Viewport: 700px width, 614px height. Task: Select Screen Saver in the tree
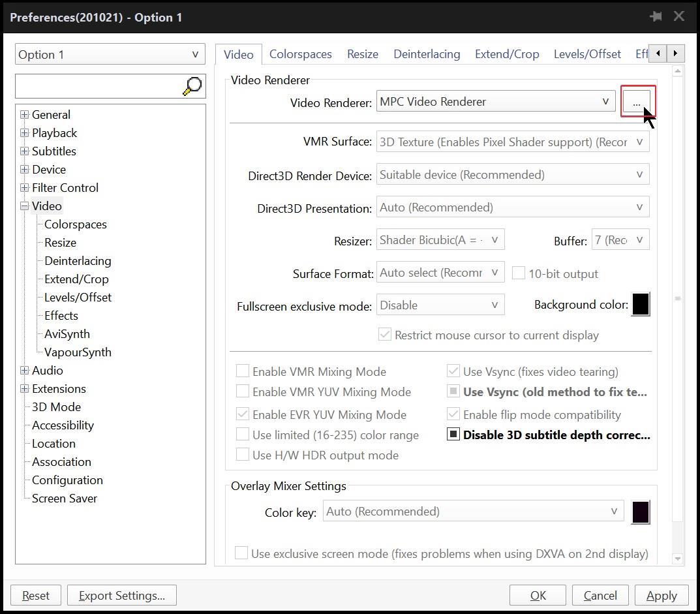[65, 499]
